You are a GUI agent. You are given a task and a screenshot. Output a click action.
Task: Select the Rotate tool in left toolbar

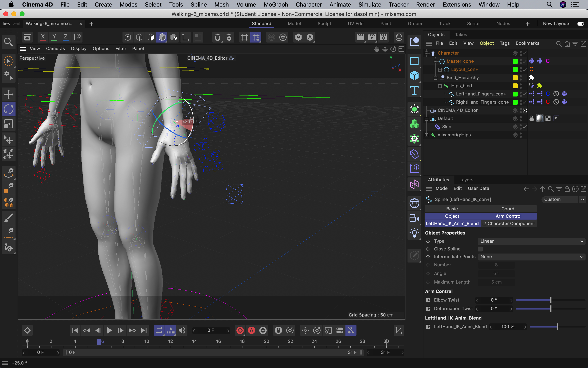pyautogui.click(x=9, y=109)
